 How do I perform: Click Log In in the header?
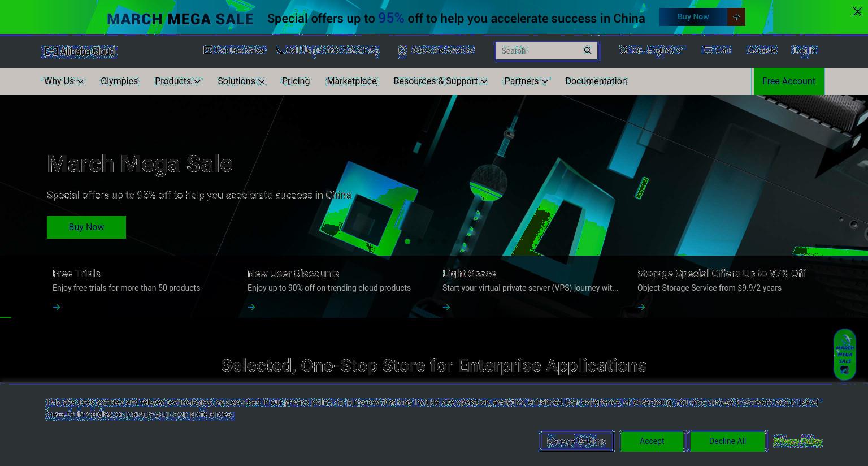pyautogui.click(x=804, y=50)
